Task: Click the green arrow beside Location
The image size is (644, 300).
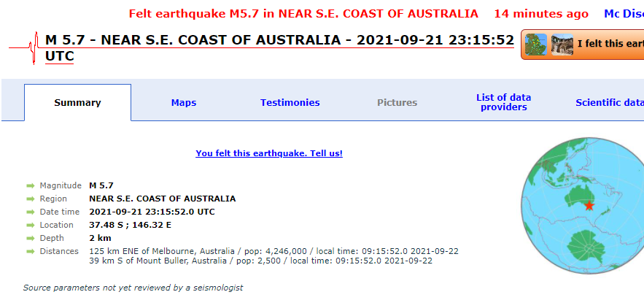Action: tap(31, 225)
